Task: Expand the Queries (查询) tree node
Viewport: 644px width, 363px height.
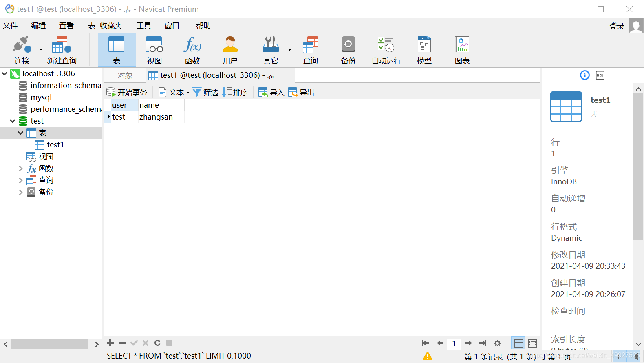Action: point(20,180)
